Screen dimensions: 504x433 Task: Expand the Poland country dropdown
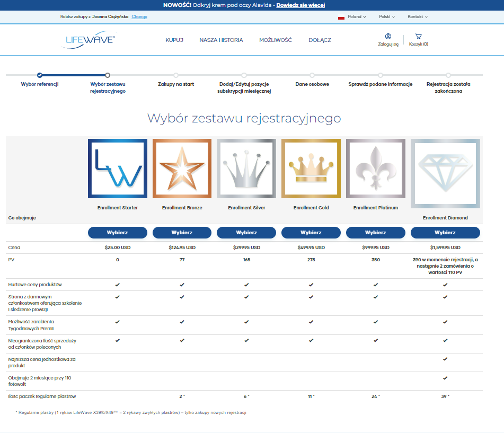click(357, 17)
